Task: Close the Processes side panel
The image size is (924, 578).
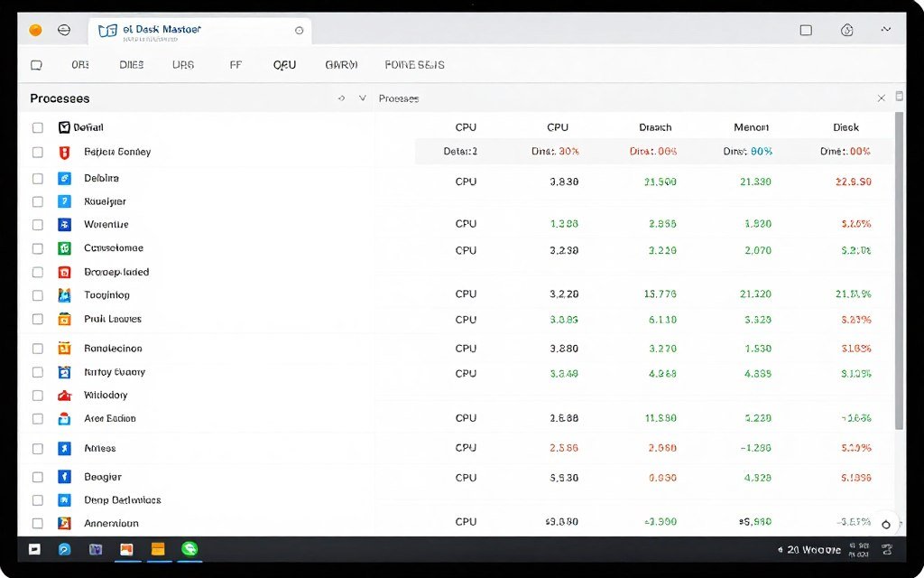Action: (x=882, y=98)
